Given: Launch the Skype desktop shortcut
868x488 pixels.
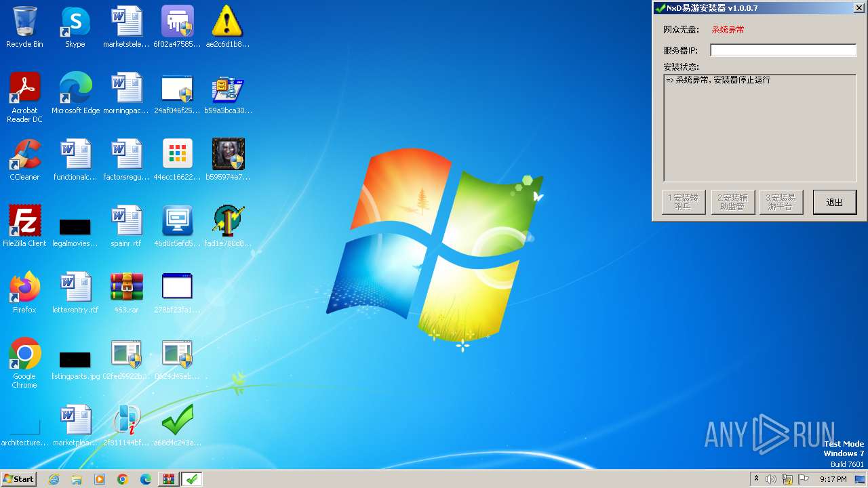Looking at the screenshot, I should pos(75,27).
